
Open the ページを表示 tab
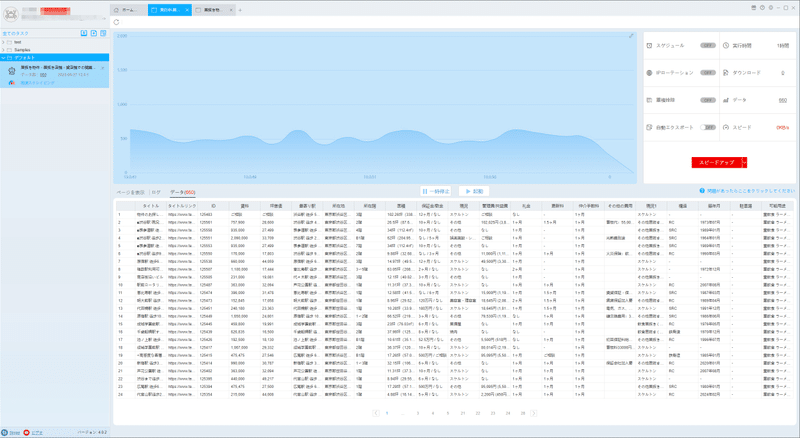tap(131, 192)
